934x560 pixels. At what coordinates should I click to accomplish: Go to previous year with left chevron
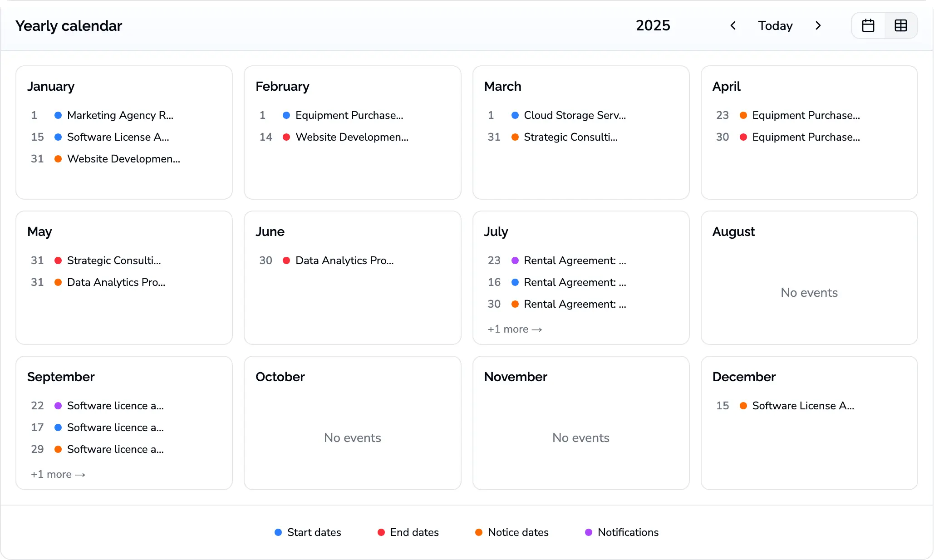(733, 26)
